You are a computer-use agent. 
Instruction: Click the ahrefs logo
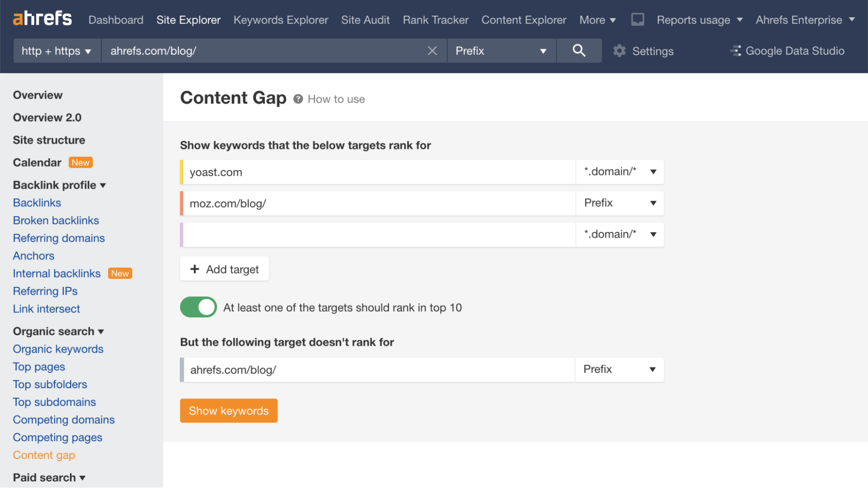42,19
